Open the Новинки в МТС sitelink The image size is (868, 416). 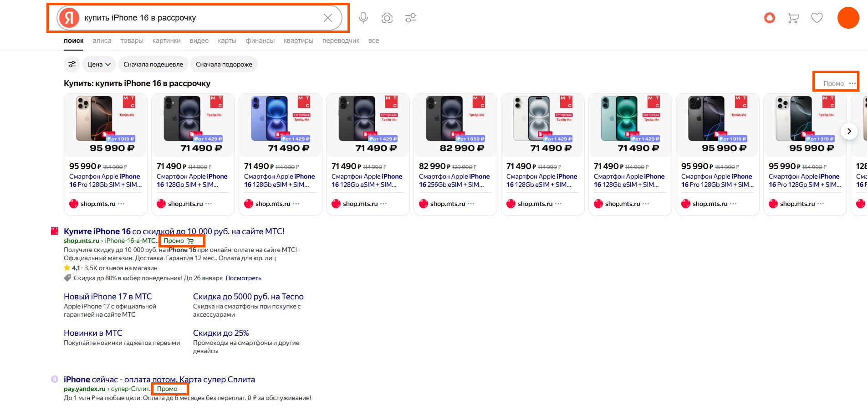pyautogui.click(x=93, y=333)
